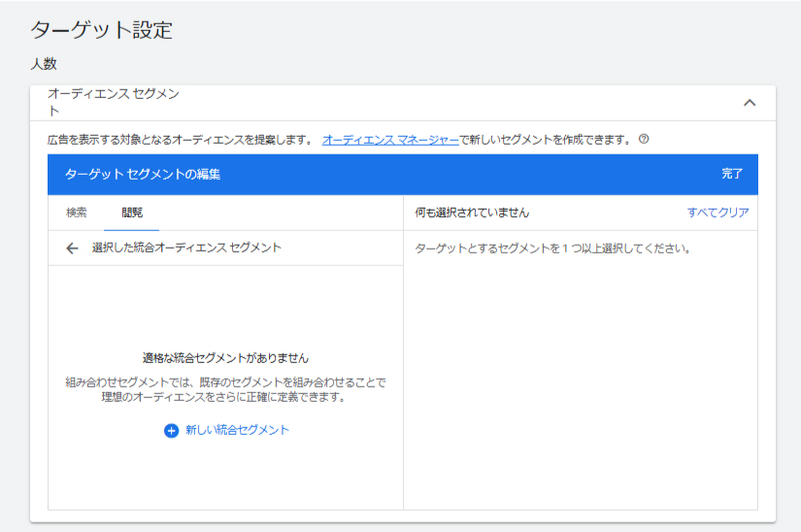This screenshot has height=532, width=801.
Task: Click the blue plus circle icon
Action: point(171,430)
